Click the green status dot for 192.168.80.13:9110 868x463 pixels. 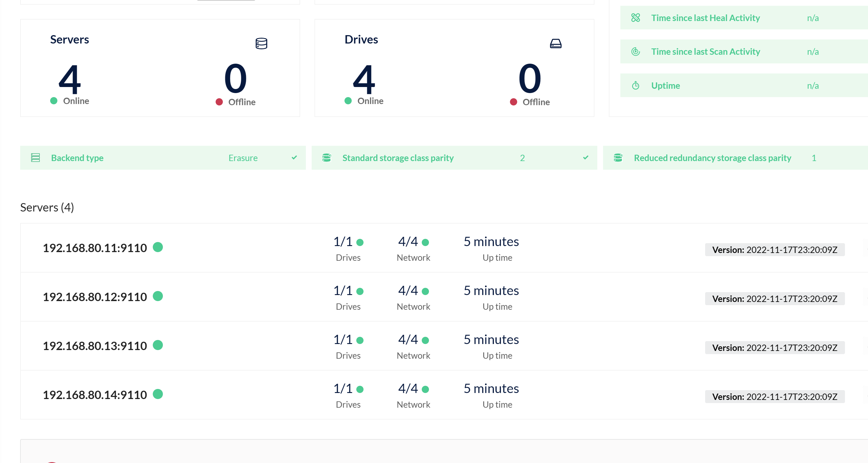click(158, 345)
